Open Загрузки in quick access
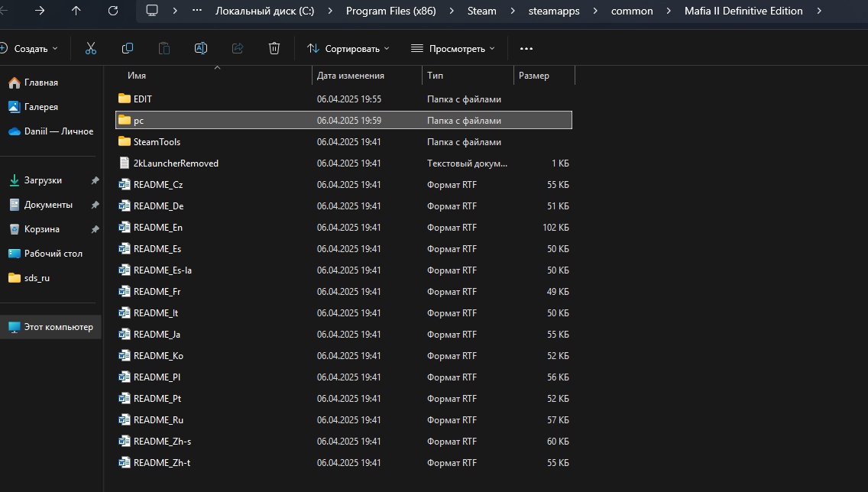Image resolution: width=868 pixels, height=492 pixels. click(36, 180)
